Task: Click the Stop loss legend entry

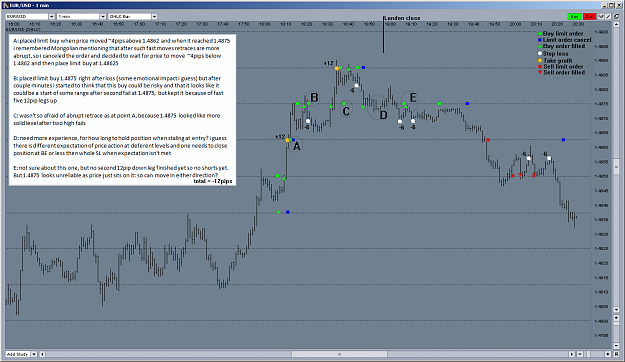Action: coord(554,53)
